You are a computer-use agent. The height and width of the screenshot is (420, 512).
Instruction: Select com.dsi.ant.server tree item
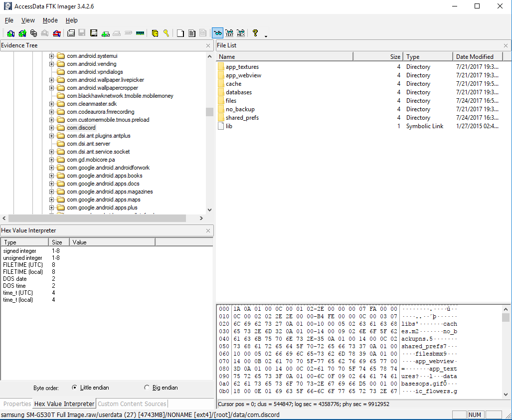coord(88,144)
